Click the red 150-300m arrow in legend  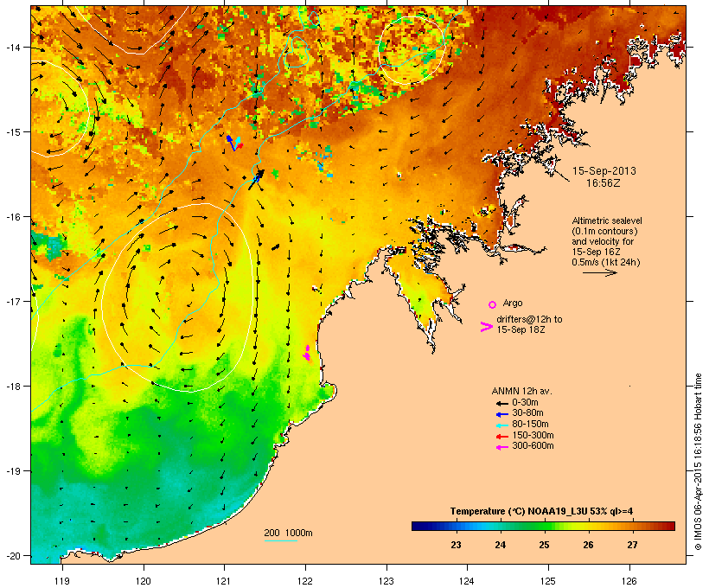(501, 437)
